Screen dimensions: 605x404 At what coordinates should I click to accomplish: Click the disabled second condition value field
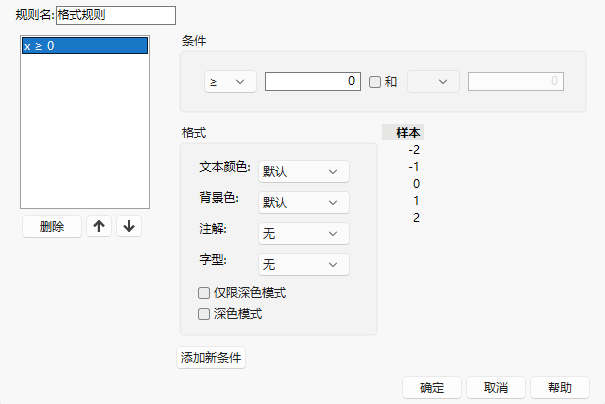(516, 81)
